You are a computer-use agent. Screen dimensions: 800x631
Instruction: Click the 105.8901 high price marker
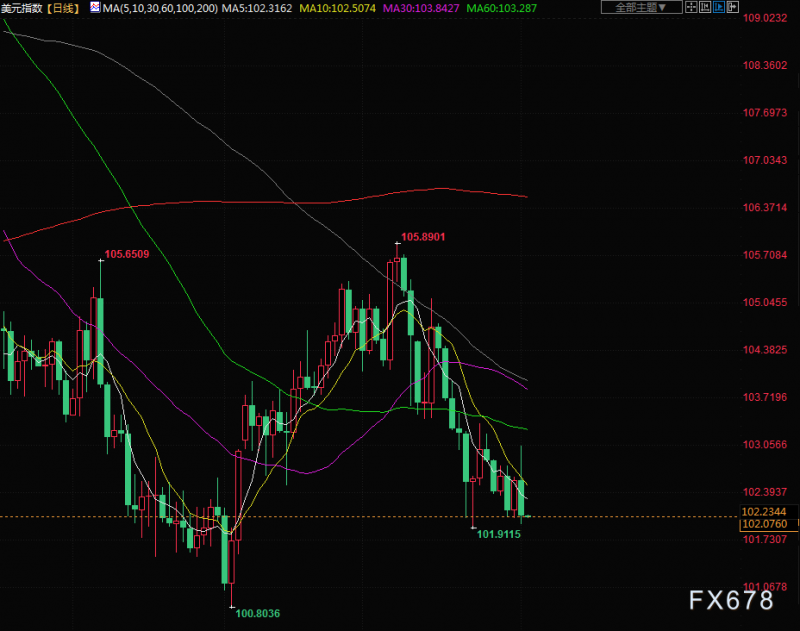[423, 237]
